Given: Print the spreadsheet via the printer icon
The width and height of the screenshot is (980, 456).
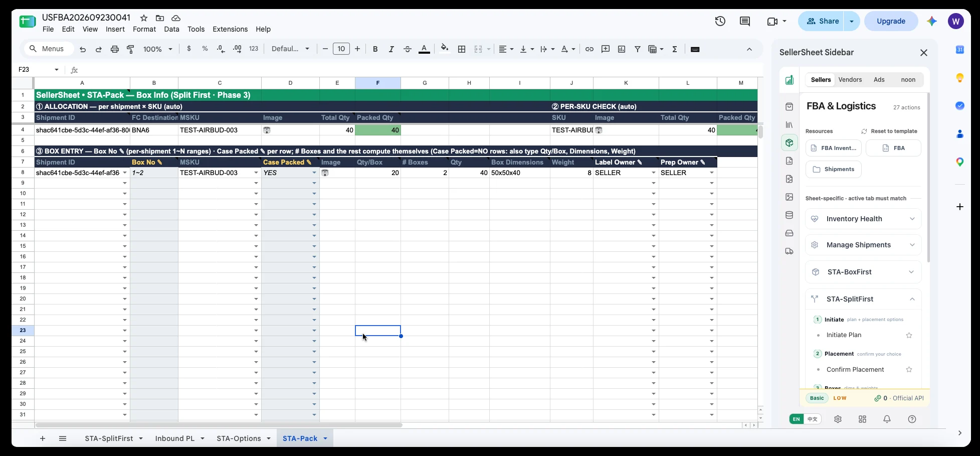Looking at the screenshot, I should pos(115,49).
